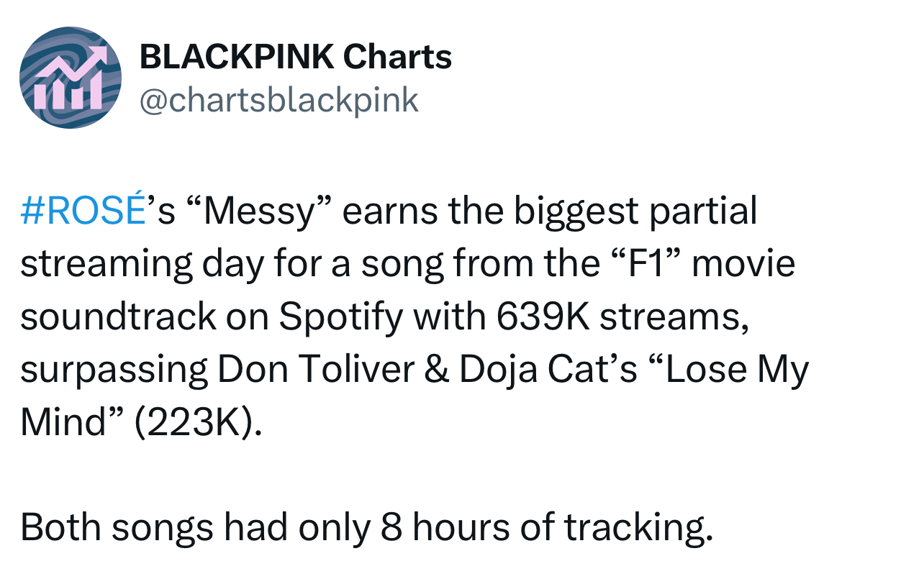Image resolution: width=924 pixels, height=574 pixels.
Task: Visit the @chartsblackpink handle
Action: click(x=278, y=101)
